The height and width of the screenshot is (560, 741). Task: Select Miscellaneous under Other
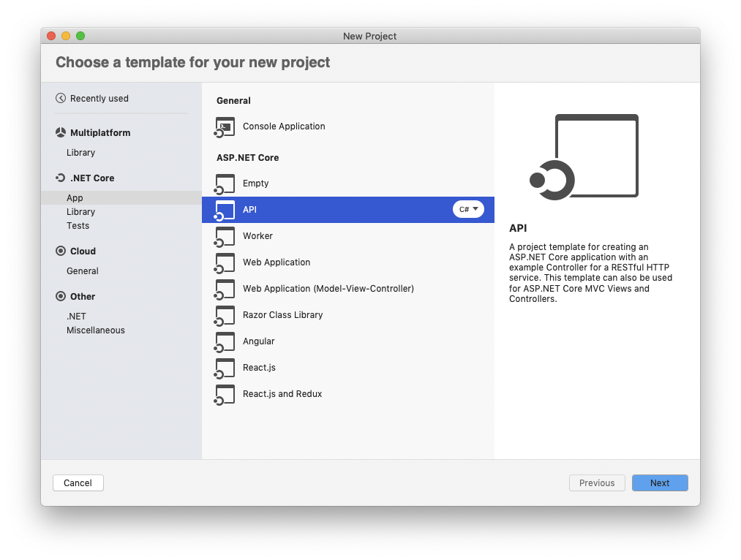tap(96, 330)
